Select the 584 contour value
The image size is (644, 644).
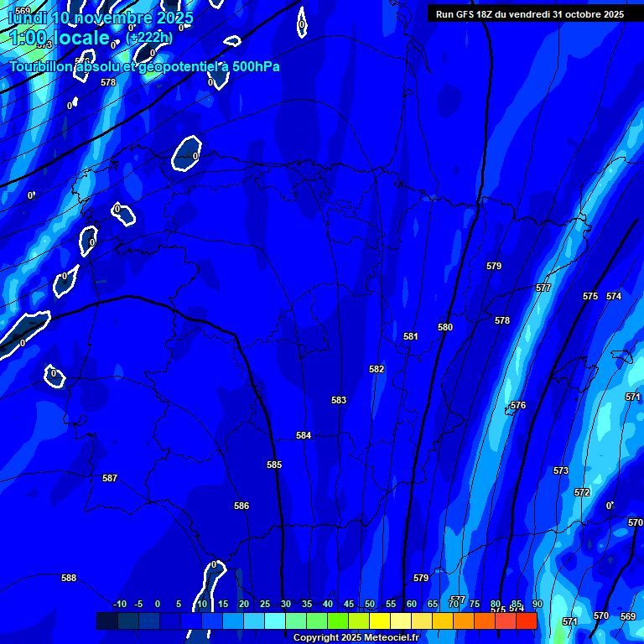point(304,435)
